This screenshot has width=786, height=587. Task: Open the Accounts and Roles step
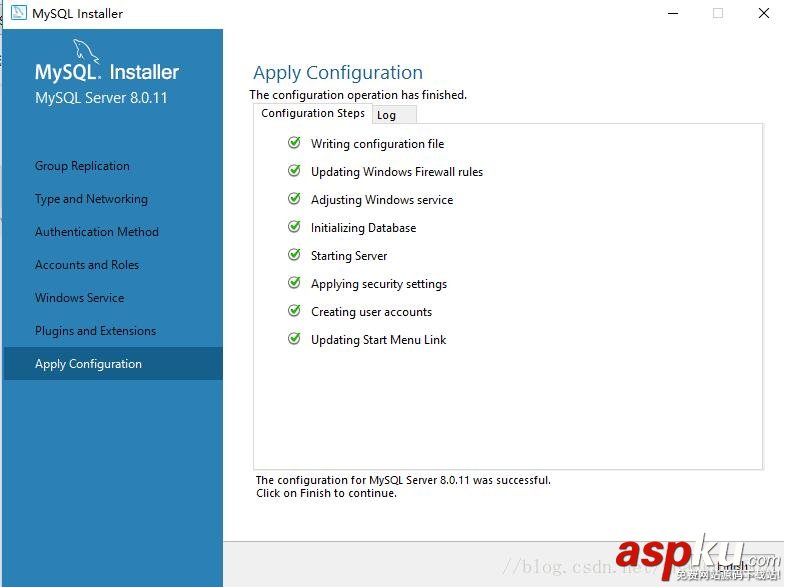[x=87, y=265]
